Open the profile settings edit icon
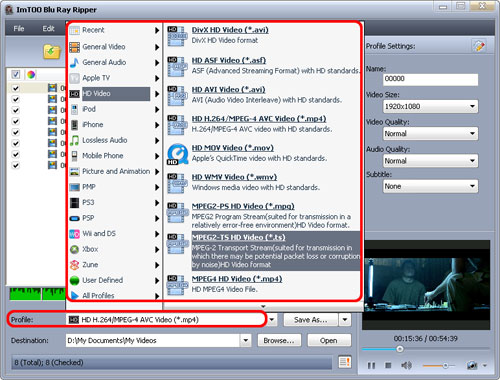 click(x=479, y=46)
